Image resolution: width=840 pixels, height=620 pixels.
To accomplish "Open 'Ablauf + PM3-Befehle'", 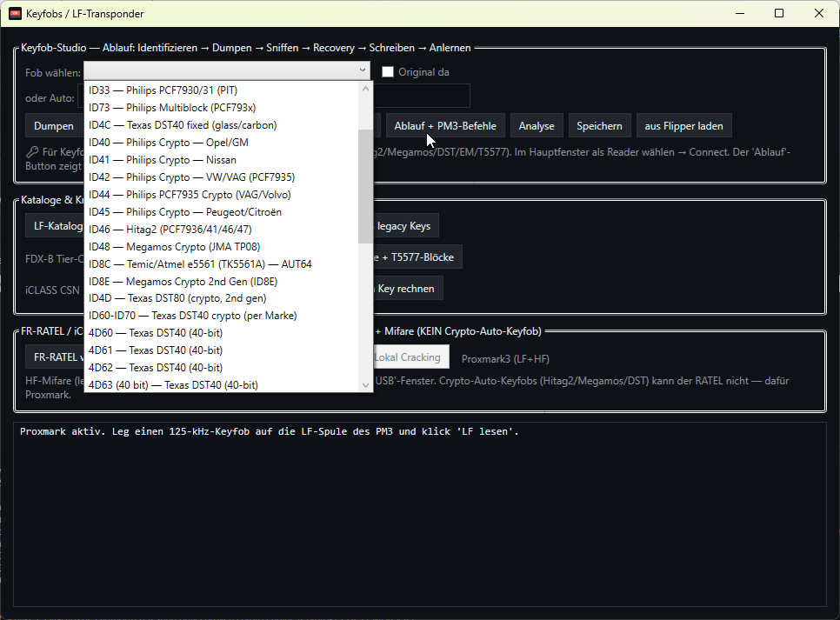I will pyautogui.click(x=445, y=126).
